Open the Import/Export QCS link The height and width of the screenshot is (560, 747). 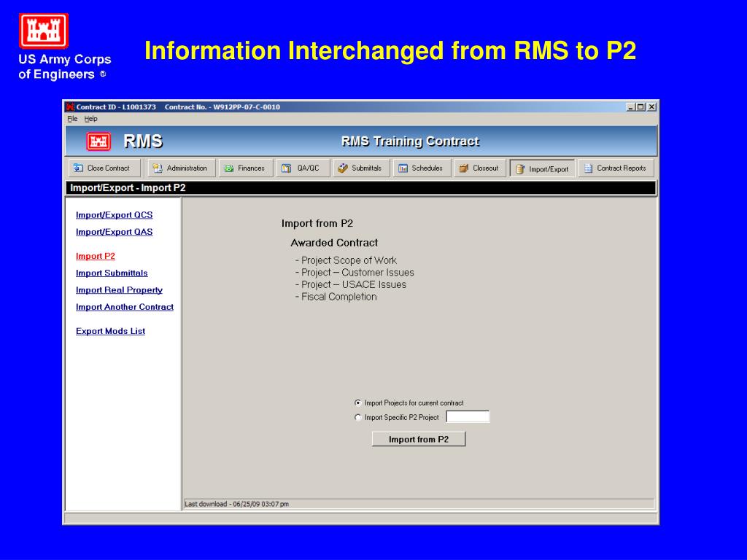click(115, 215)
